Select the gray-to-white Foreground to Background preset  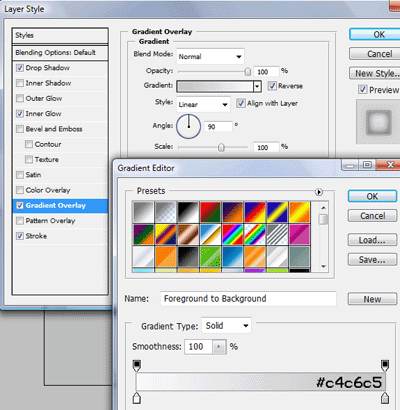[x=143, y=212]
